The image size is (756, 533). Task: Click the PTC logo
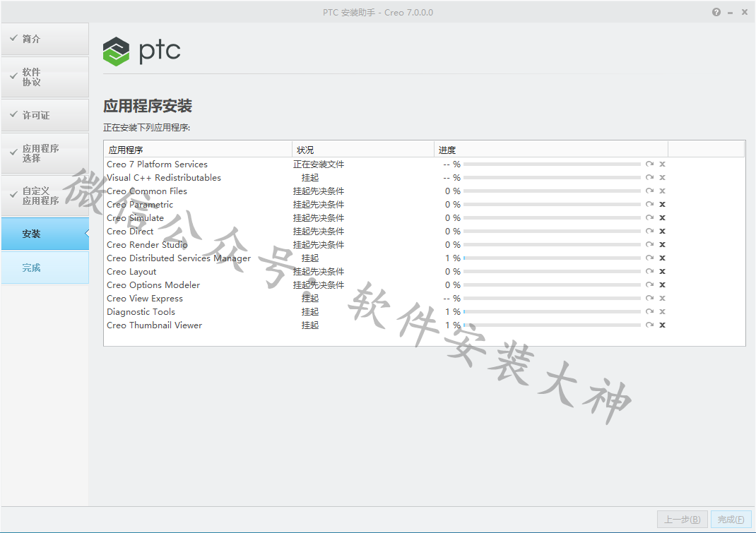coord(142,51)
